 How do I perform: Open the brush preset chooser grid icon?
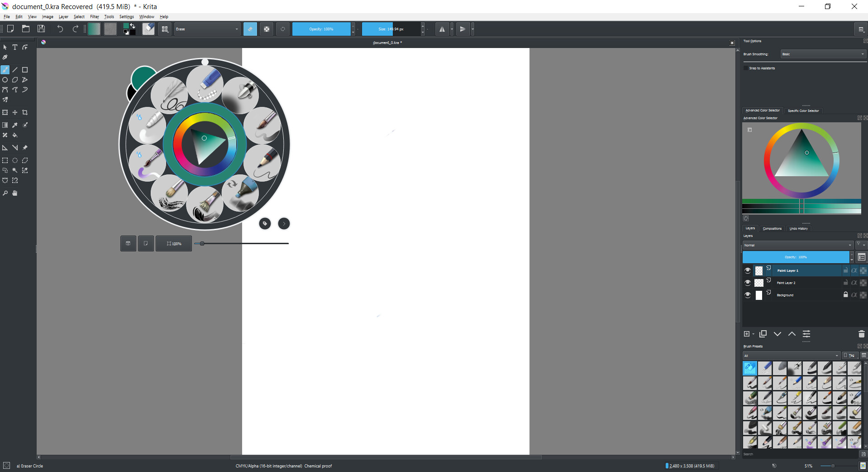(165, 29)
